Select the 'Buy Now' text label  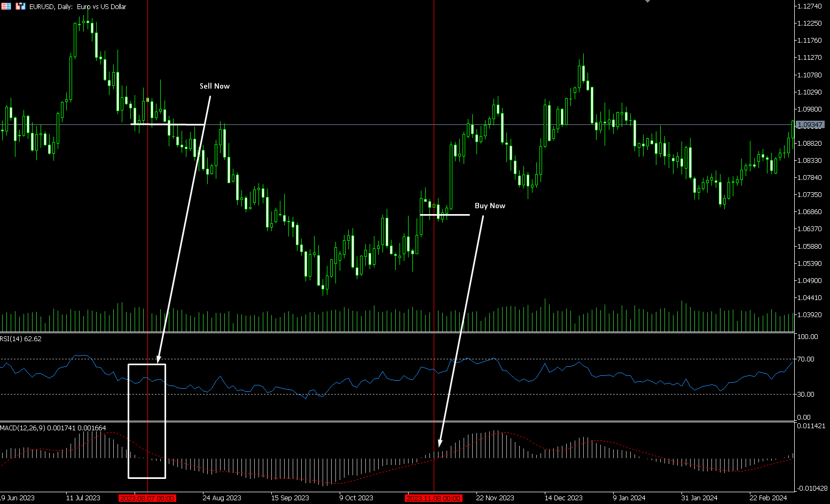tap(489, 206)
